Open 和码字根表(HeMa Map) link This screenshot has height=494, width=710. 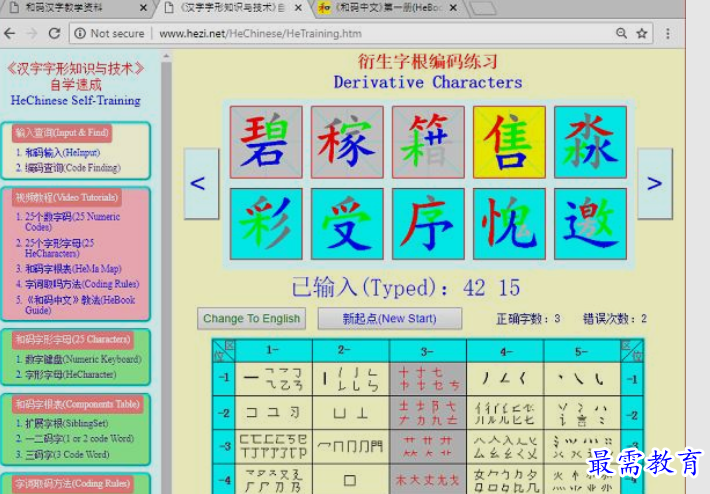click(73, 269)
